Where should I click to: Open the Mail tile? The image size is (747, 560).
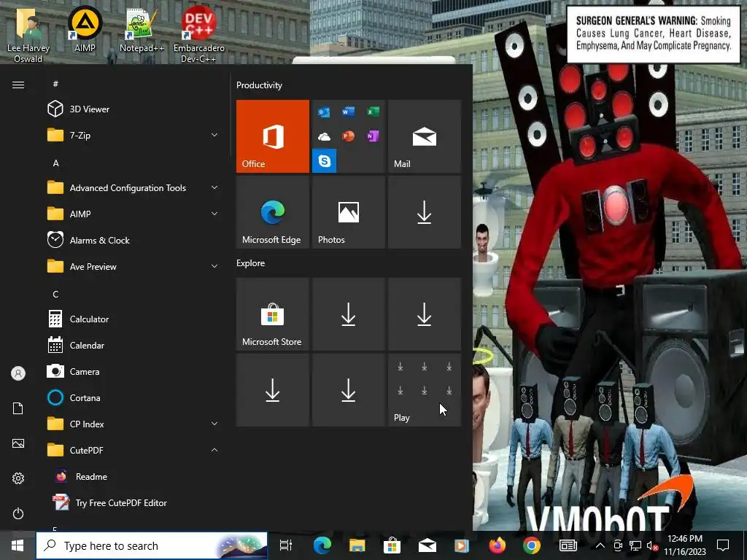pyautogui.click(x=425, y=136)
